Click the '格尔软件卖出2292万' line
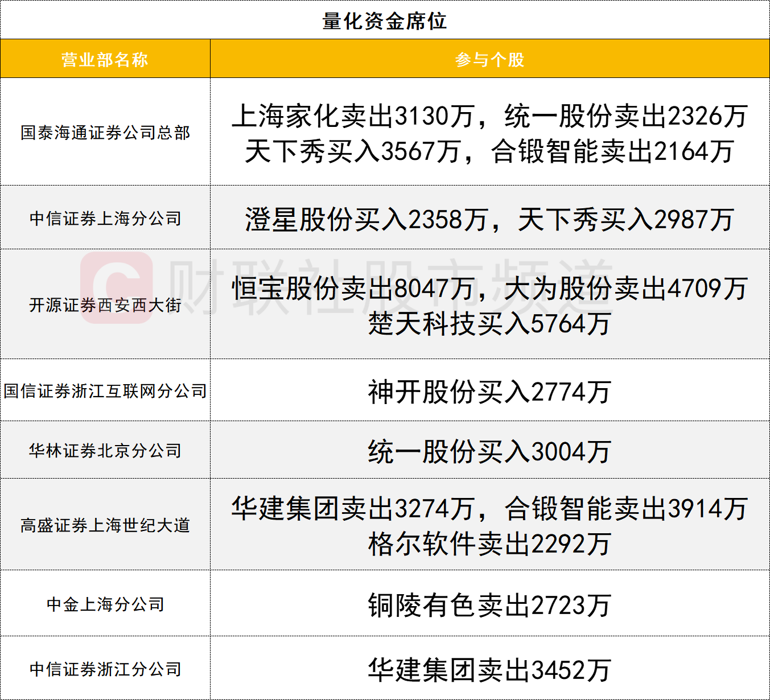The width and height of the screenshot is (770, 700). [490, 544]
